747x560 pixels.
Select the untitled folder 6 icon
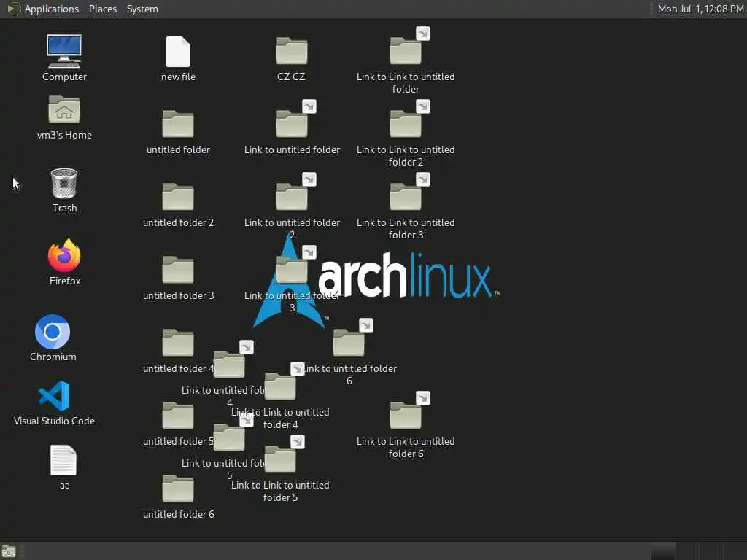click(x=178, y=488)
